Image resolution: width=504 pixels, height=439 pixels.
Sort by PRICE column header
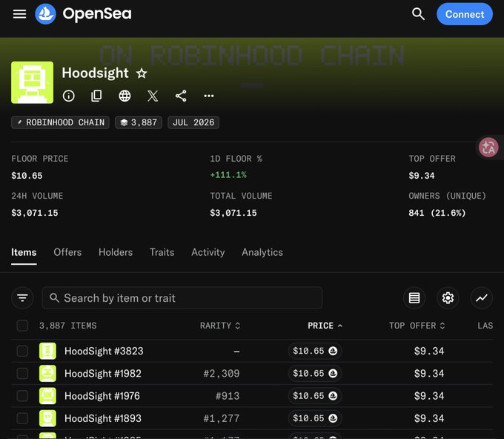[325, 326]
